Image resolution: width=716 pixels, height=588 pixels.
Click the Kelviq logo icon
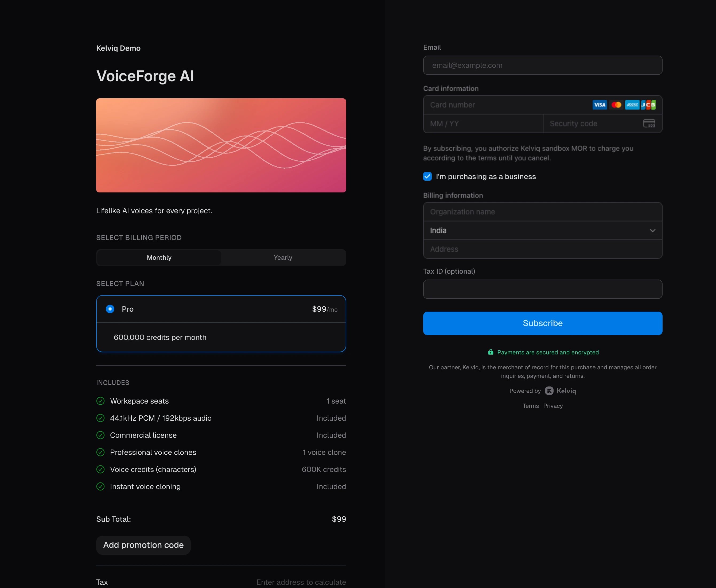pos(549,391)
